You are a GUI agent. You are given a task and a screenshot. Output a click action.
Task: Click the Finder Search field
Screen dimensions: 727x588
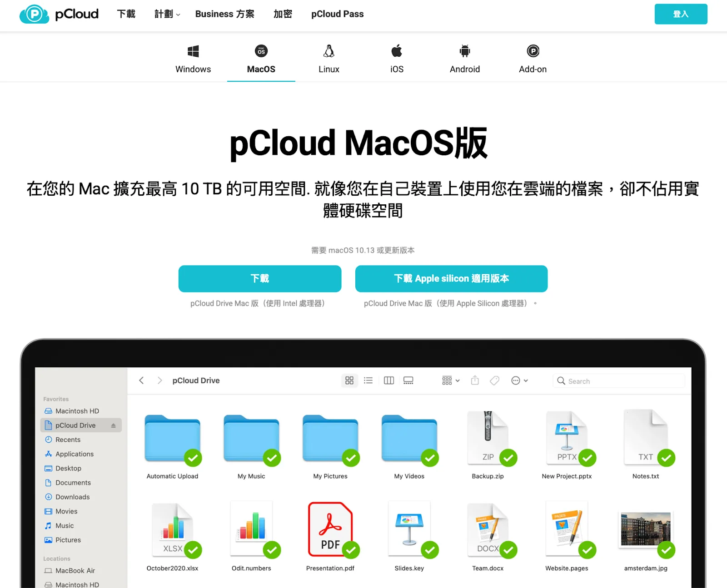click(619, 381)
